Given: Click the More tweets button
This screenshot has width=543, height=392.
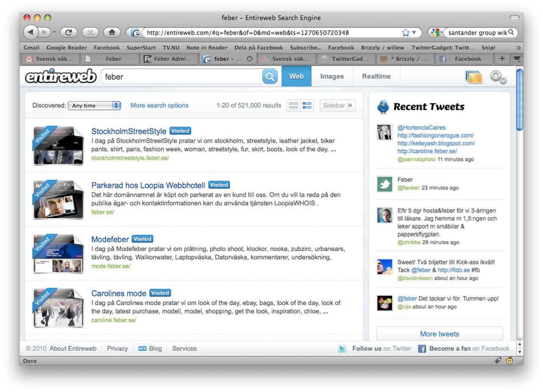Looking at the screenshot, I should coord(439,334).
